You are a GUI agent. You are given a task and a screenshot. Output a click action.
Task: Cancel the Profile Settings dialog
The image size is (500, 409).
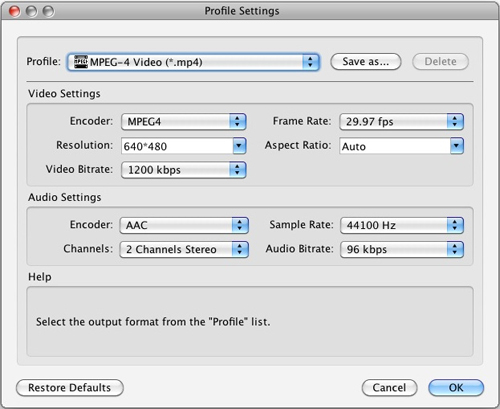pyautogui.click(x=389, y=388)
